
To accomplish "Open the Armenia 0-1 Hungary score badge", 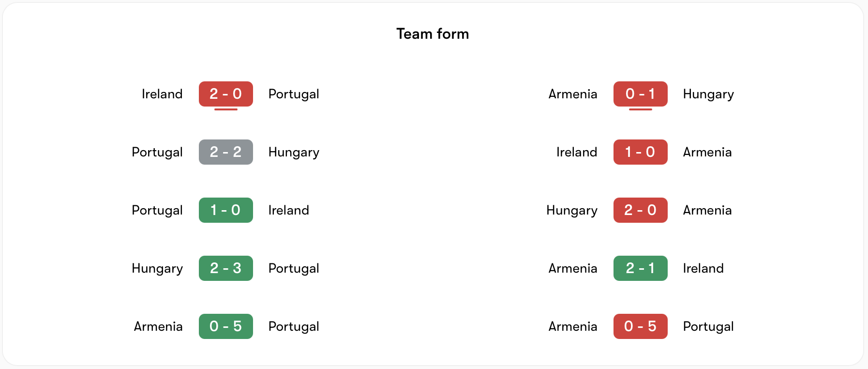I will (640, 94).
